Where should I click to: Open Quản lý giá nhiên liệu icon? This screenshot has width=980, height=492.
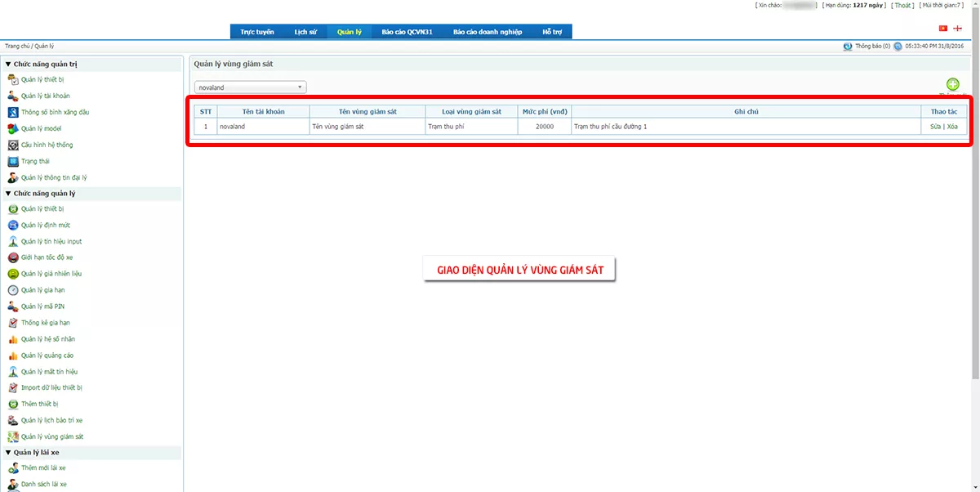tap(13, 274)
